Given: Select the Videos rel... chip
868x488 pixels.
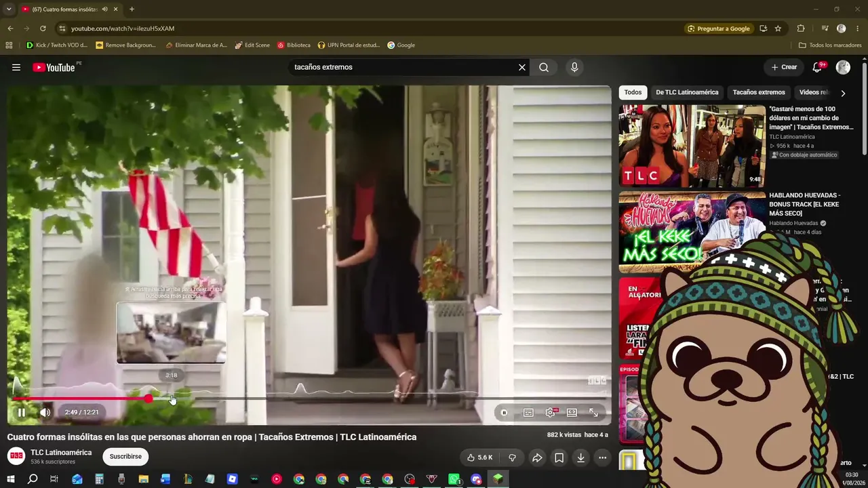Looking at the screenshot, I should (x=814, y=92).
